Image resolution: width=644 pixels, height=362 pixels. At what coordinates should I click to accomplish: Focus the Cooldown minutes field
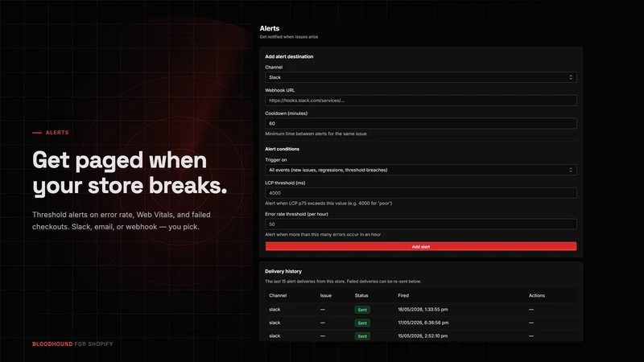coord(420,123)
